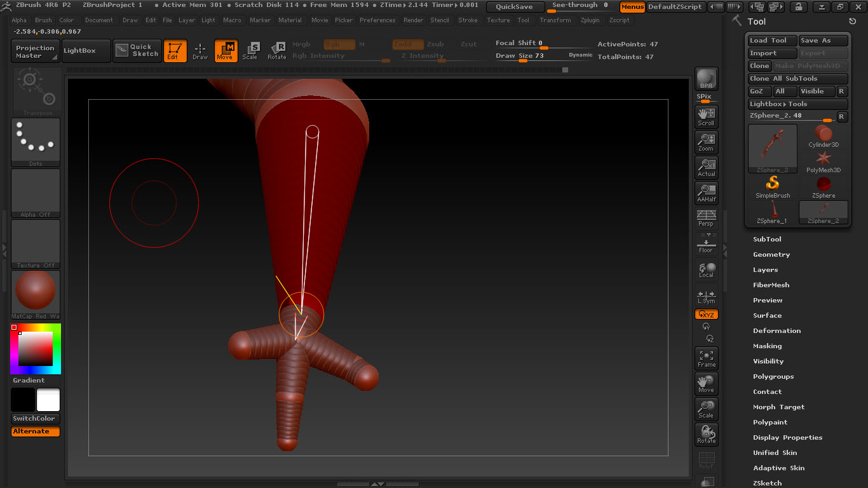Expand the Geometry section
The image size is (868, 488).
(771, 255)
